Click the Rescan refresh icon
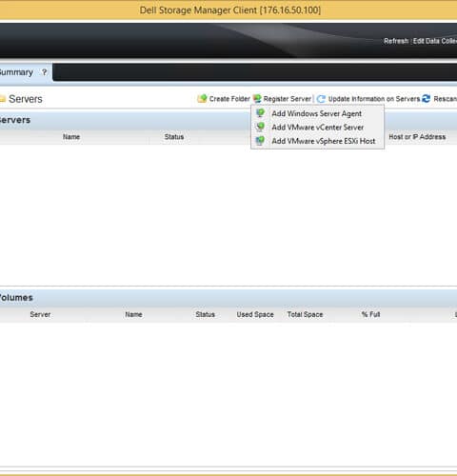 [426, 99]
